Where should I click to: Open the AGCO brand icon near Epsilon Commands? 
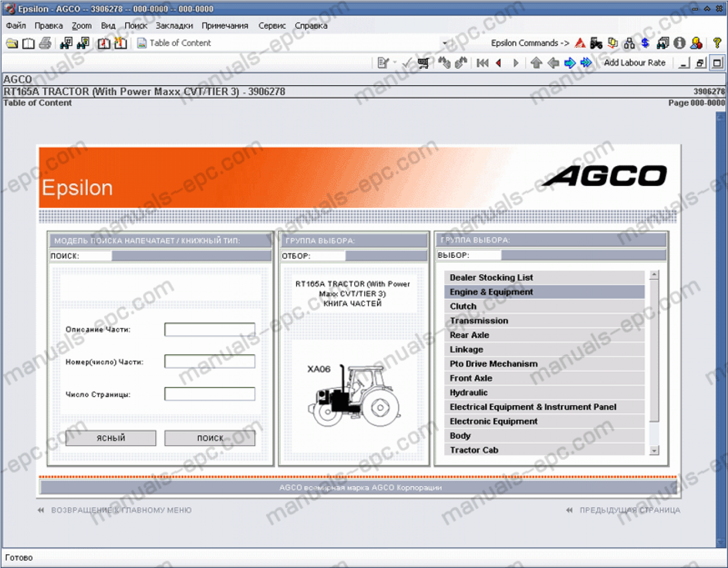(580, 43)
